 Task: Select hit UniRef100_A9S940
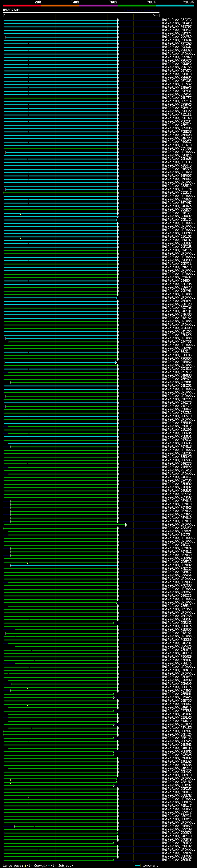click(177, 57)
